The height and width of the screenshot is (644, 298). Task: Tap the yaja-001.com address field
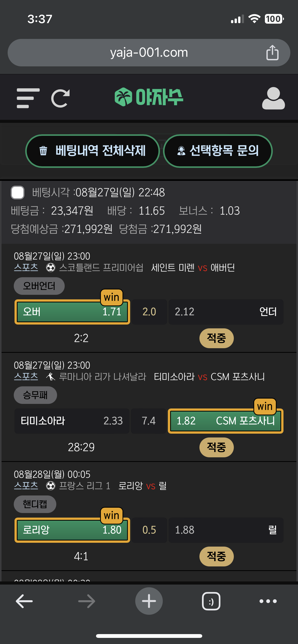(149, 53)
